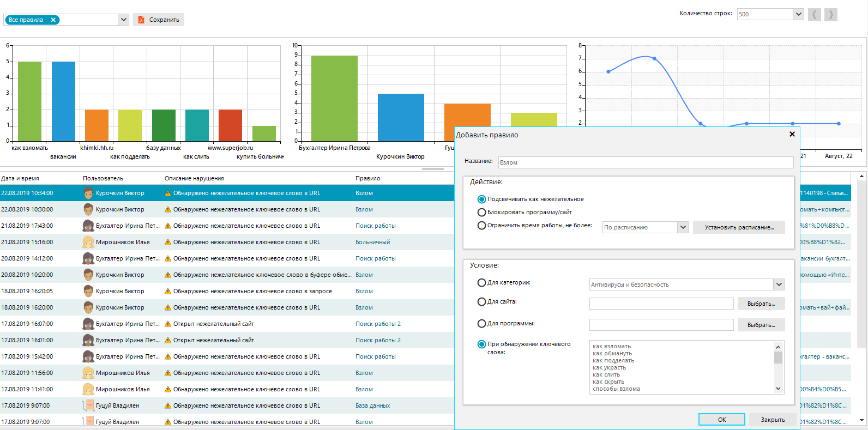
Task: Click the Название input field
Action: click(x=646, y=162)
